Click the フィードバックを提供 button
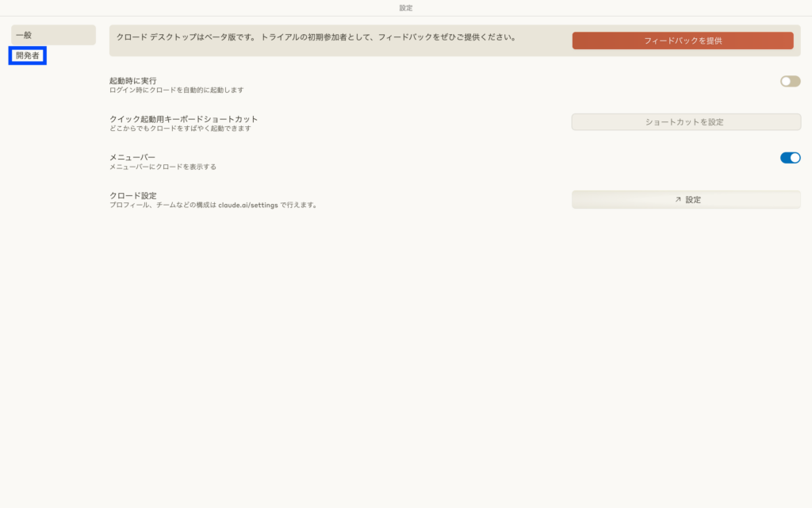 [683, 40]
